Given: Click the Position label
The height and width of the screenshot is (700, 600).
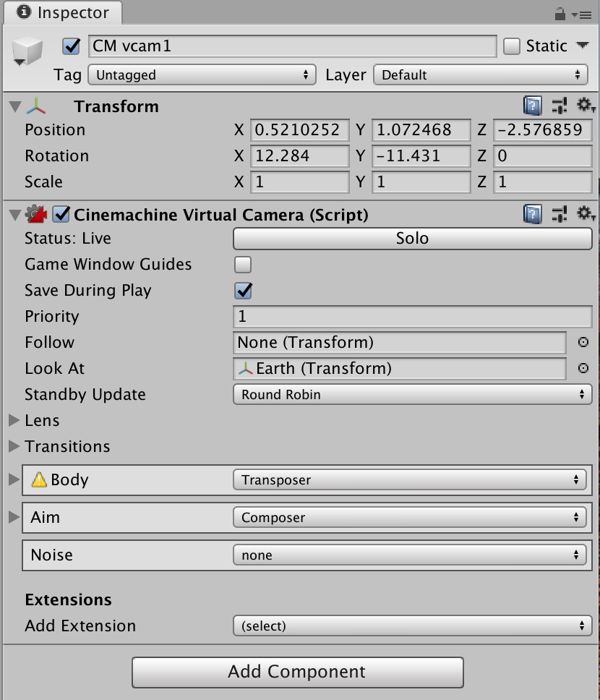Looking at the screenshot, I should [55, 130].
